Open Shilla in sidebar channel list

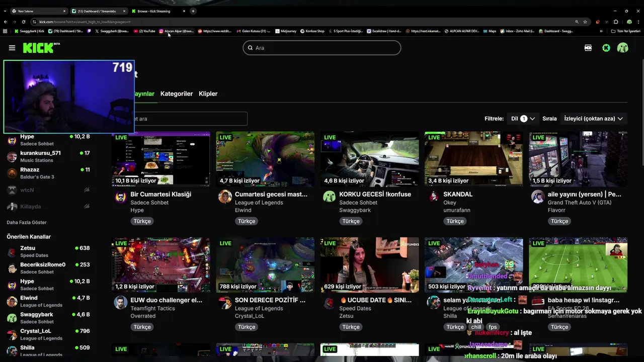(49, 351)
